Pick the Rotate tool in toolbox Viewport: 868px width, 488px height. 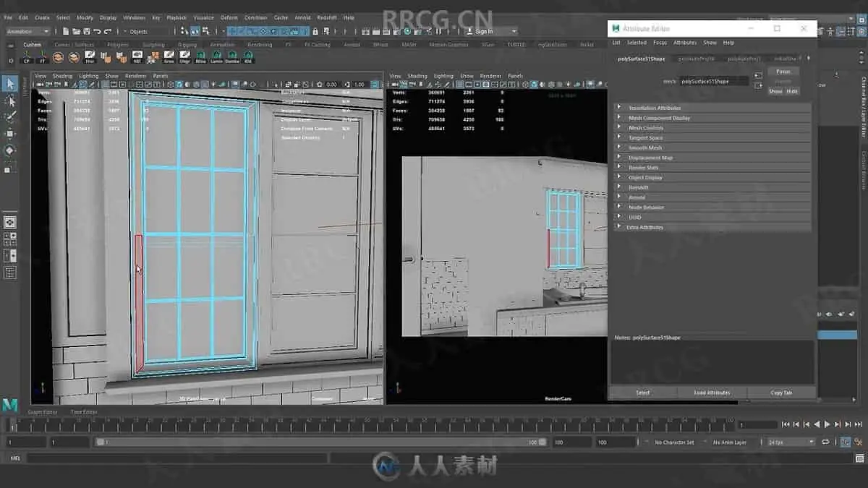[x=10, y=150]
